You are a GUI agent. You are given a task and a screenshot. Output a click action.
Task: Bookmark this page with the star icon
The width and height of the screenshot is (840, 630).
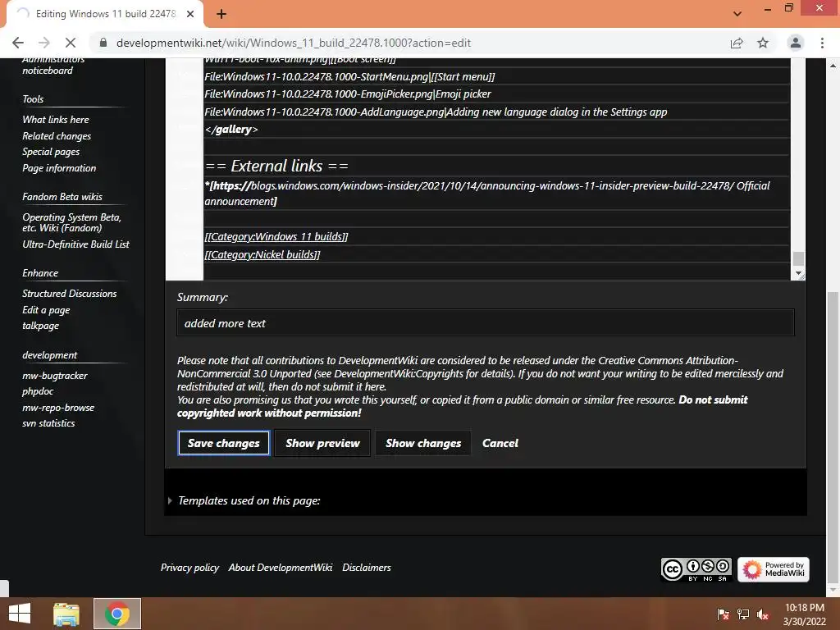point(763,43)
